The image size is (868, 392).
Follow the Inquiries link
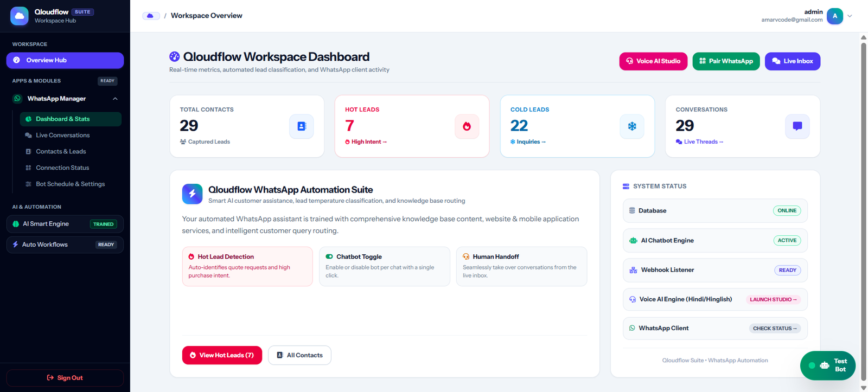click(528, 142)
